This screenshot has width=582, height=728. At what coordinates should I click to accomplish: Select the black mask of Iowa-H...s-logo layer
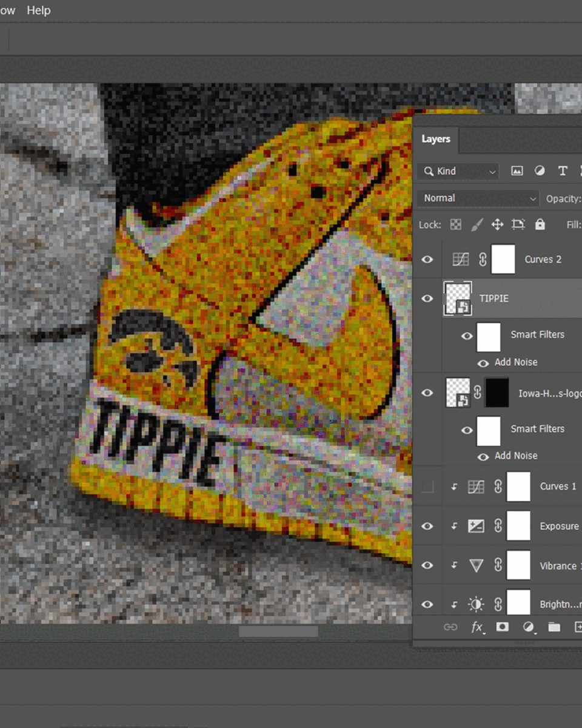498,393
